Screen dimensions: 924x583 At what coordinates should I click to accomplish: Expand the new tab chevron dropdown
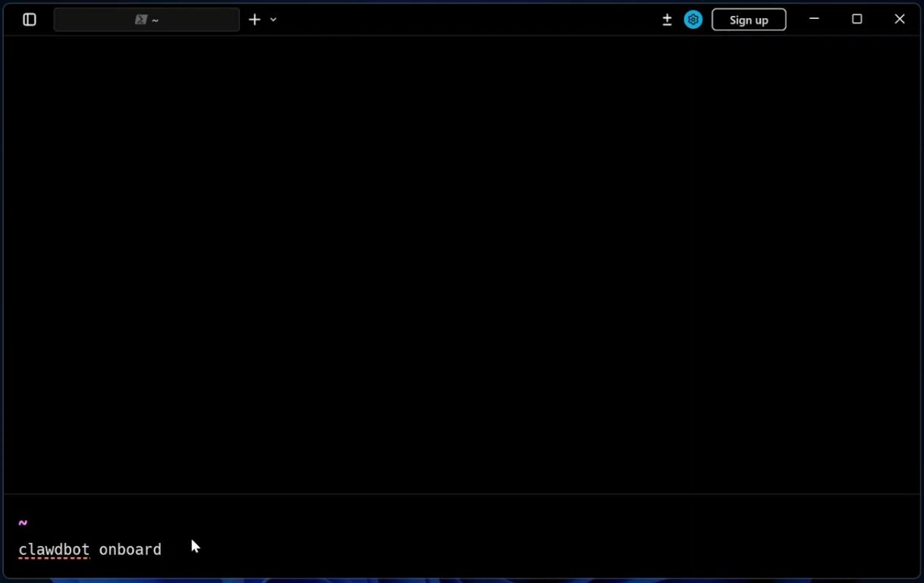click(274, 20)
